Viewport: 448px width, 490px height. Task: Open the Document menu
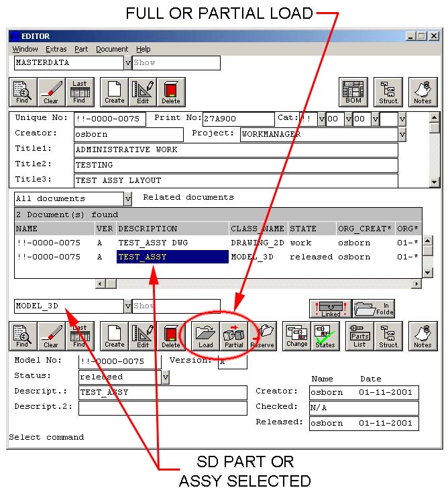(x=111, y=49)
